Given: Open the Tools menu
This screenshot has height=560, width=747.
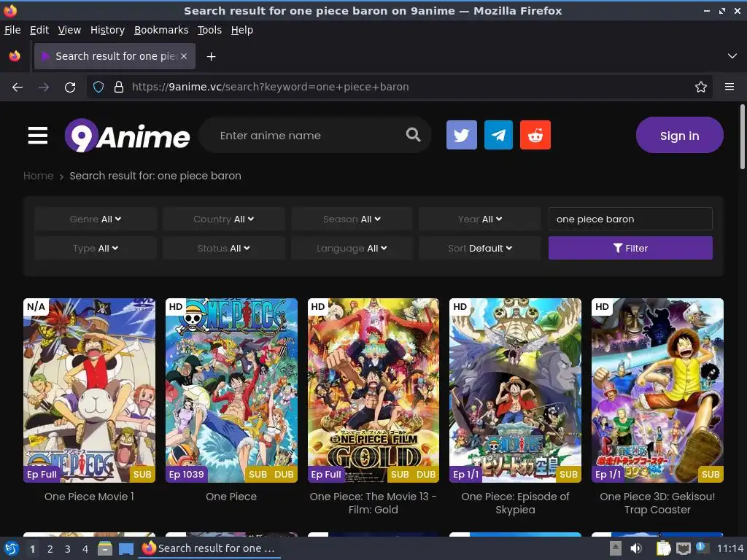Looking at the screenshot, I should pyautogui.click(x=209, y=30).
